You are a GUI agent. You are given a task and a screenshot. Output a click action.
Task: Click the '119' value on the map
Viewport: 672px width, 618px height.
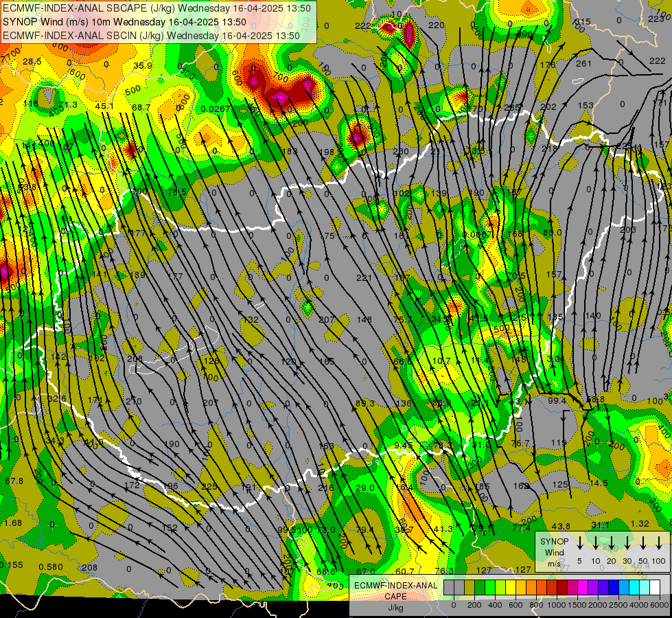pyautogui.click(x=559, y=443)
